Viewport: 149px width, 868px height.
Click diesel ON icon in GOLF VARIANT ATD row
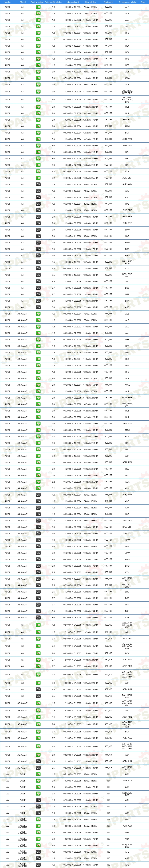pos(38,852)
